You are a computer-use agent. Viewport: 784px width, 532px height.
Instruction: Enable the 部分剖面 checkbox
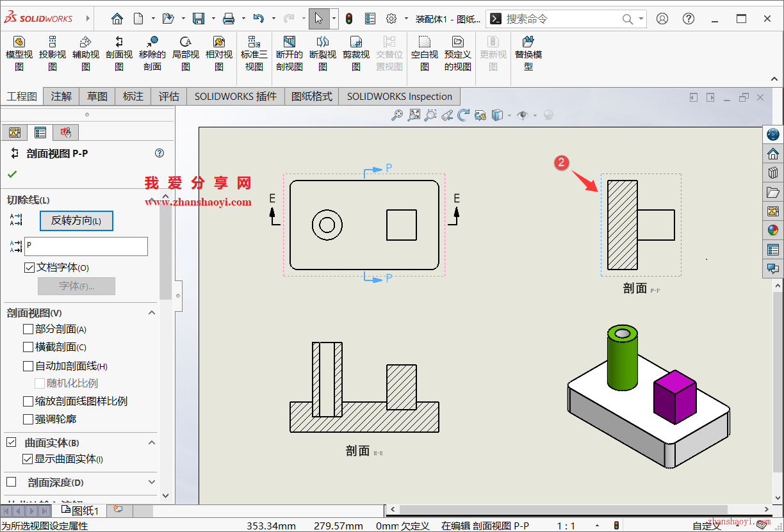[28, 329]
